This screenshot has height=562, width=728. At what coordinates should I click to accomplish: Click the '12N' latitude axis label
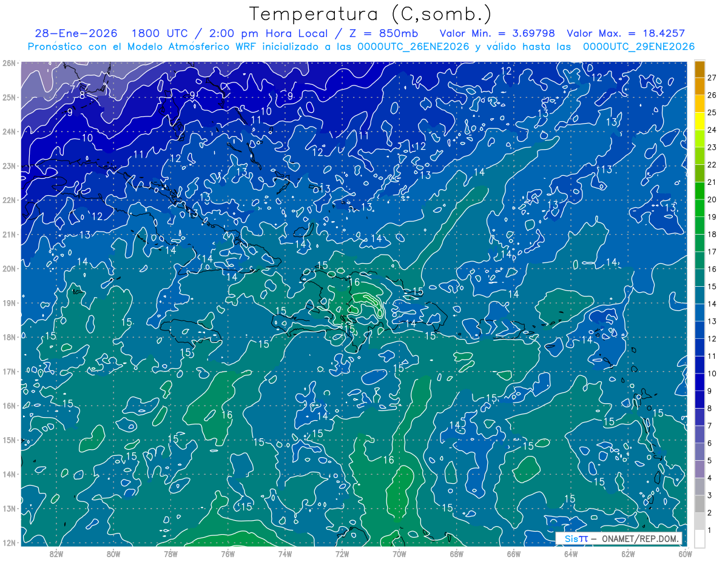click(x=9, y=543)
